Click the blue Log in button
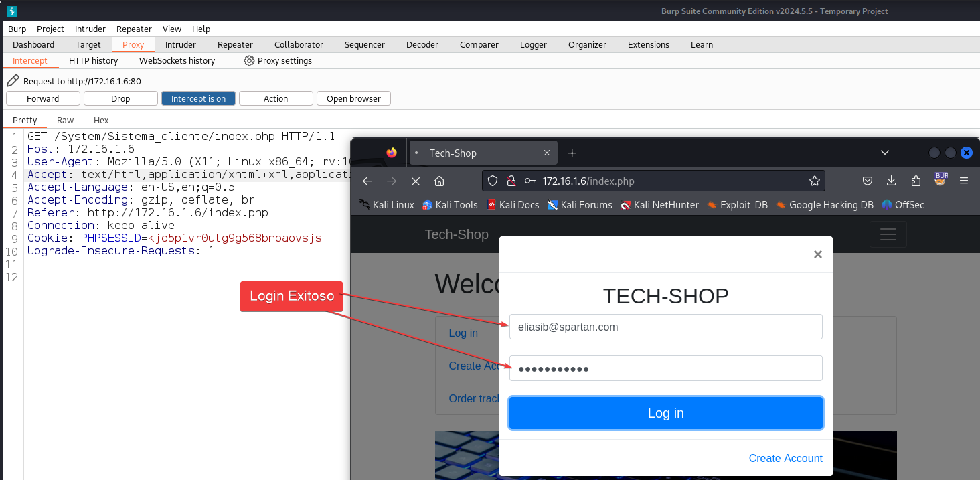Image resolution: width=980 pixels, height=480 pixels. pyautogui.click(x=665, y=413)
